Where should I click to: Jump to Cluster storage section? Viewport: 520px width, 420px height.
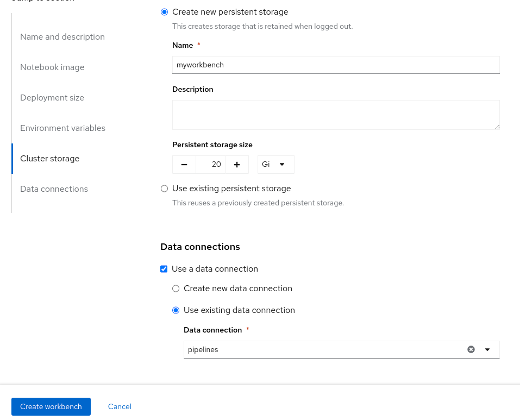(x=50, y=159)
